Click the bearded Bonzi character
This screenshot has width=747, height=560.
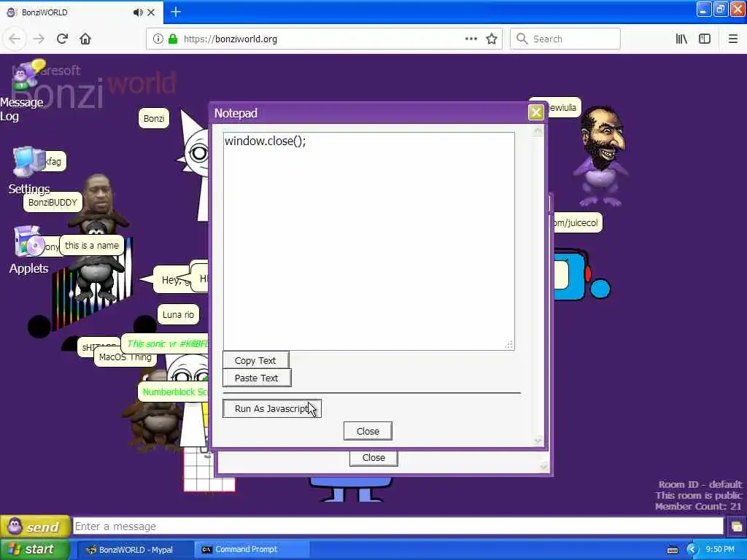click(600, 157)
